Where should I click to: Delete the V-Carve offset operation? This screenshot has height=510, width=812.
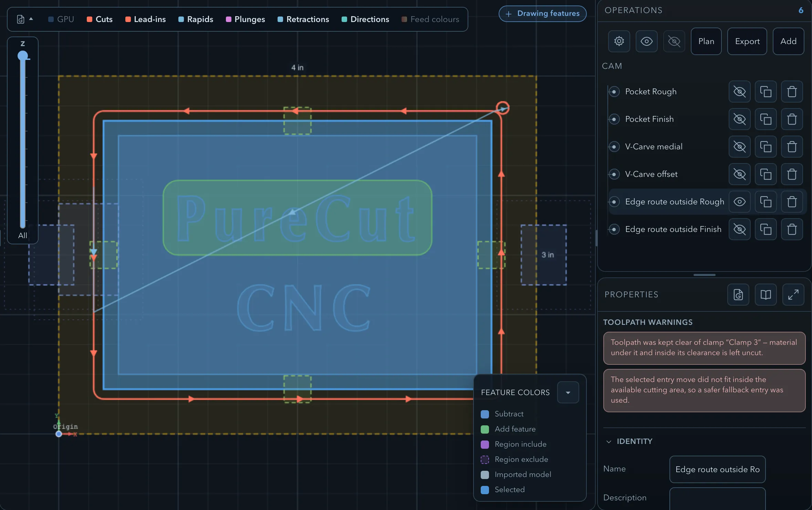(792, 174)
